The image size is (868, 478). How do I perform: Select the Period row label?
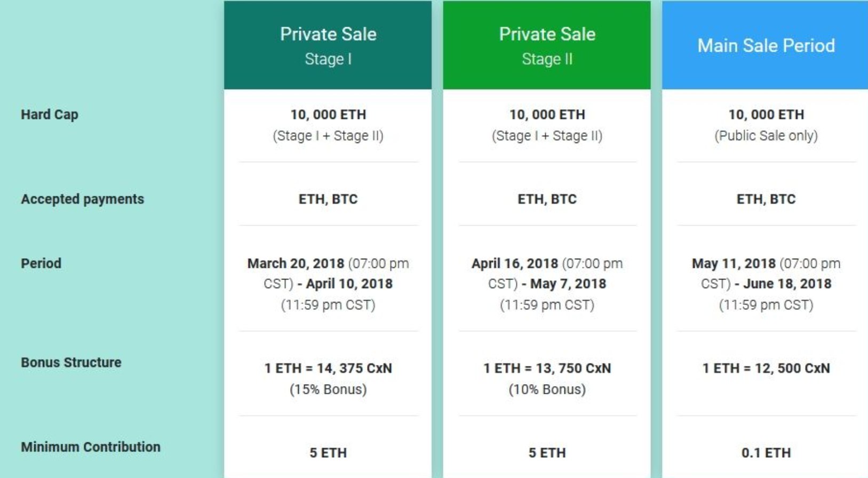tap(41, 263)
